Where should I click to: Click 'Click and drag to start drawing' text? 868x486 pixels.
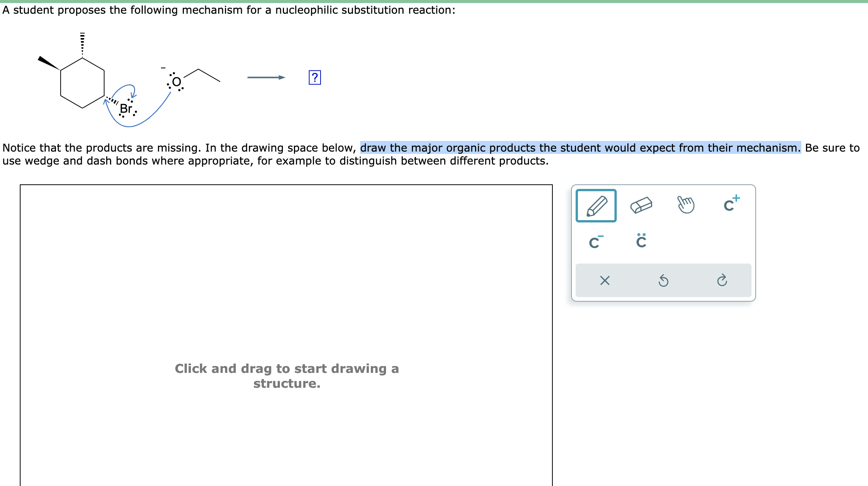tap(287, 376)
